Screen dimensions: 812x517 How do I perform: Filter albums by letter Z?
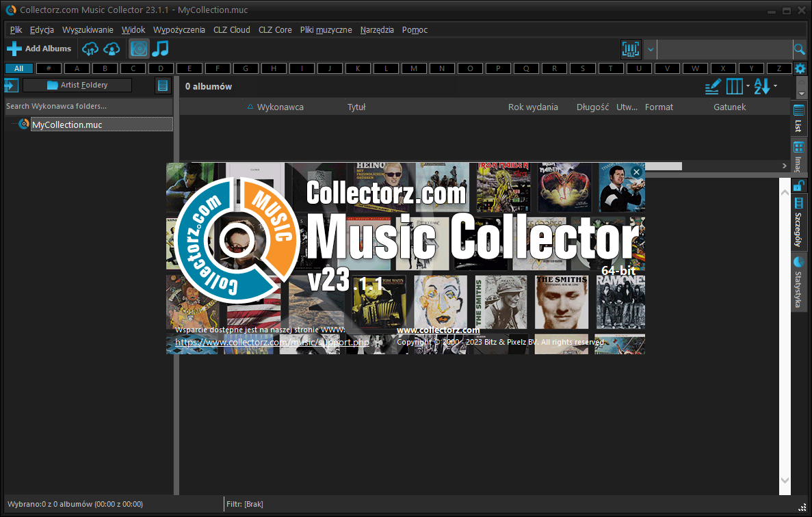pos(779,68)
